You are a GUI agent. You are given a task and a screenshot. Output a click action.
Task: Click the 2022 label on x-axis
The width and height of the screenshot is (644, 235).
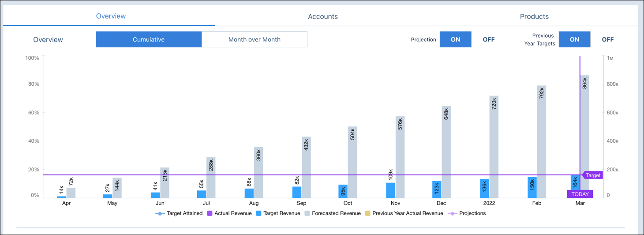489,203
